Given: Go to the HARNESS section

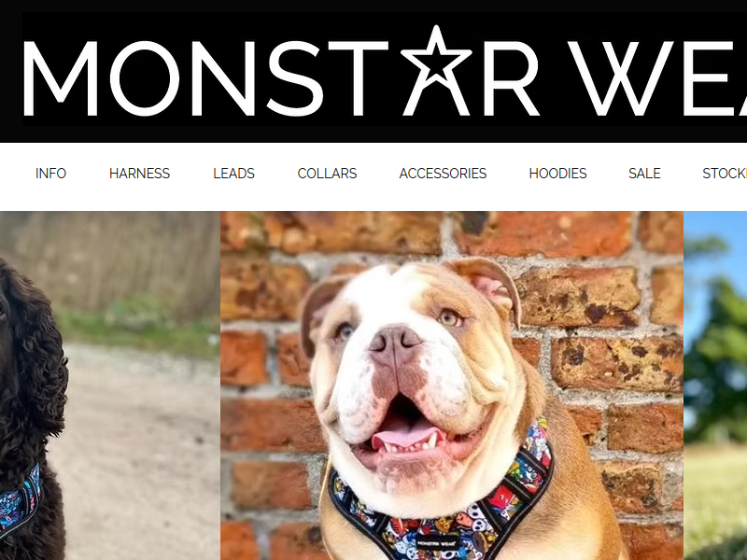Looking at the screenshot, I should (139, 174).
